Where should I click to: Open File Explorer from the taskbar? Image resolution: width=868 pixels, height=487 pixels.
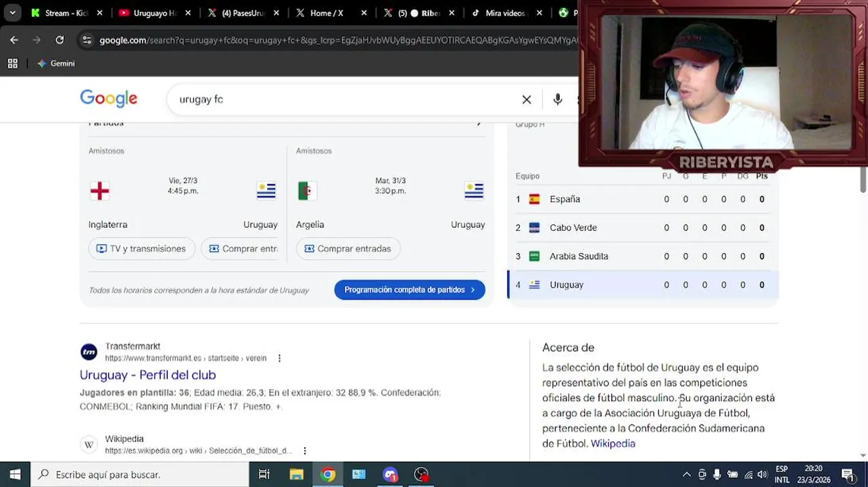point(296,475)
